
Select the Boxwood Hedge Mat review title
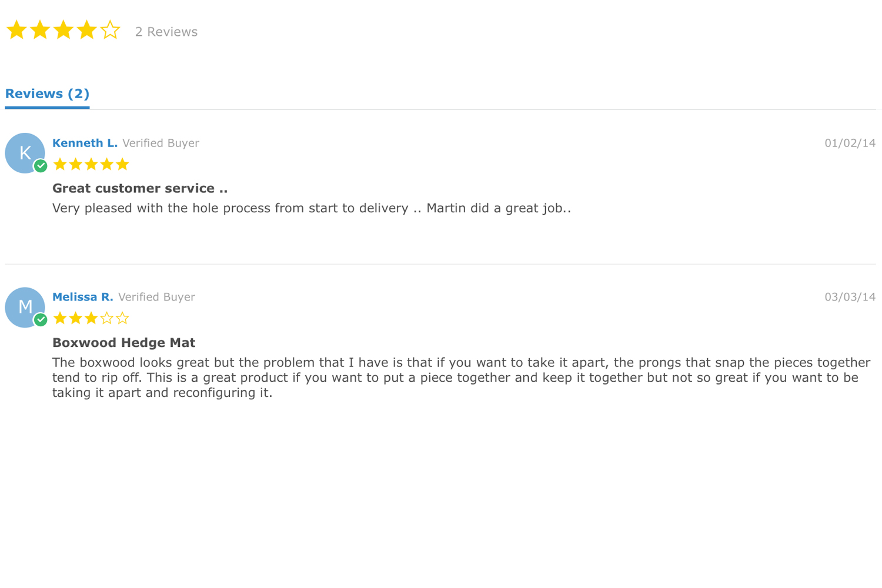[x=123, y=342]
